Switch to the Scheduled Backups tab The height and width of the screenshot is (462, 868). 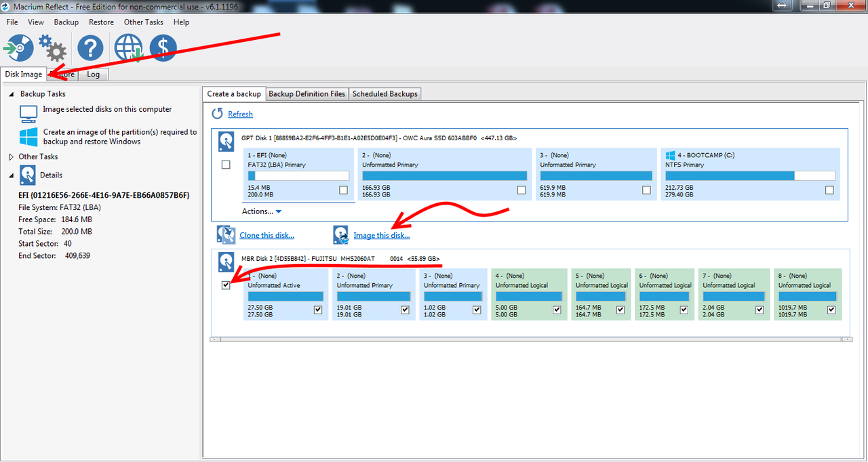(x=384, y=93)
